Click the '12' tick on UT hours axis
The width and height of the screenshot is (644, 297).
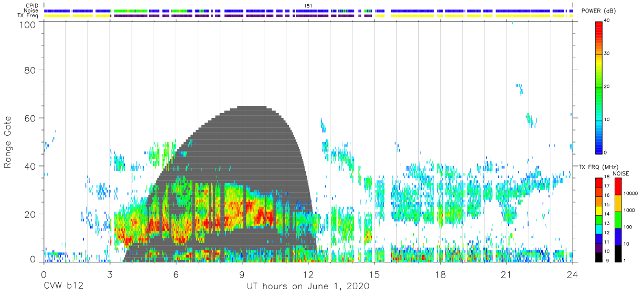pos(308,274)
